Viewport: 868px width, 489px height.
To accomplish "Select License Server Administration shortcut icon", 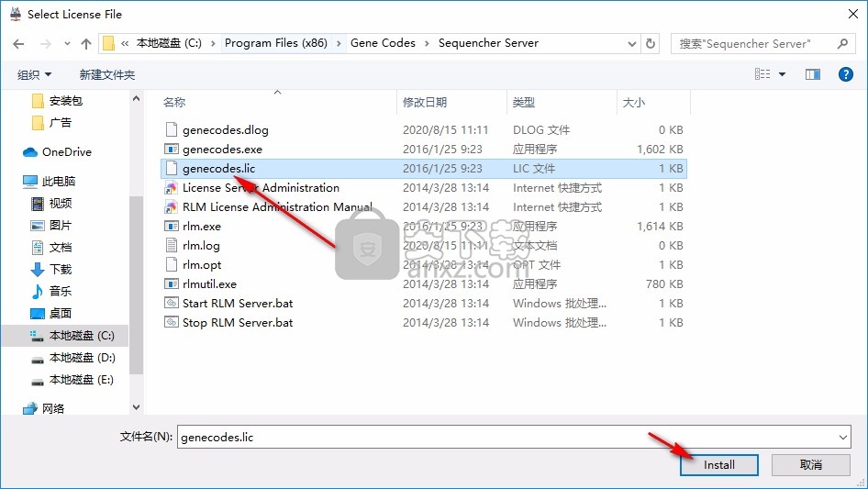I will click(x=172, y=188).
